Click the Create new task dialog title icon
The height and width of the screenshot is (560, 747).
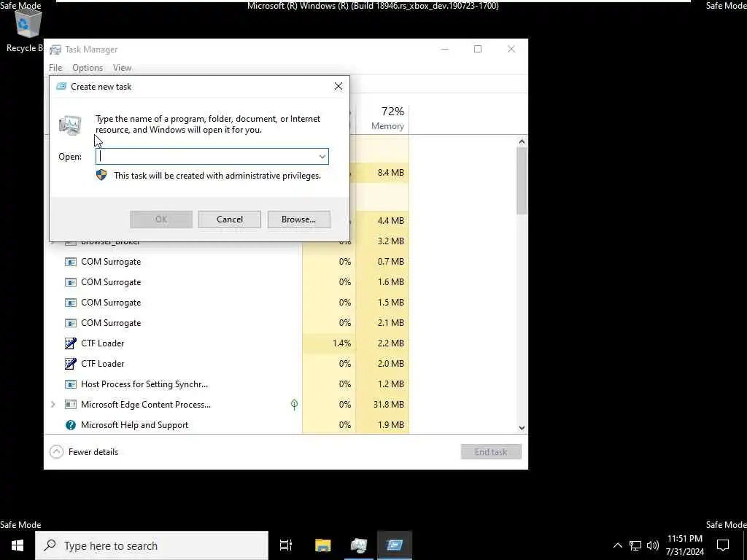click(x=61, y=87)
